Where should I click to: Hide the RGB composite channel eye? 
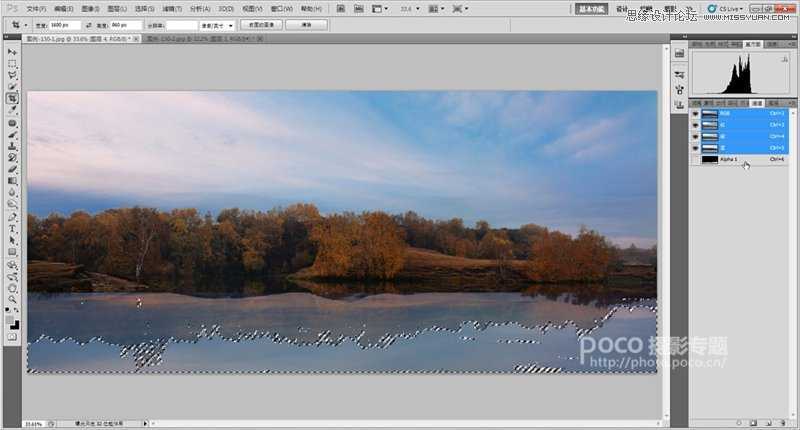695,113
